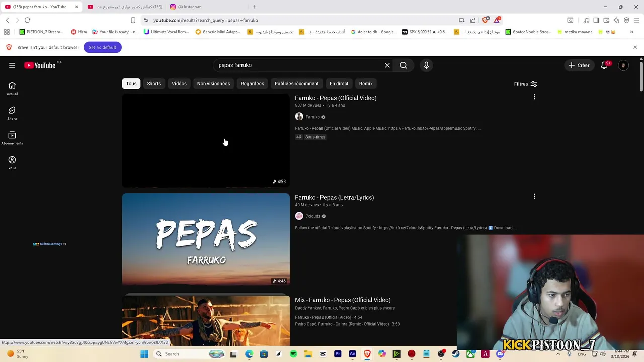Select the En direct filter chip

point(339,84)
